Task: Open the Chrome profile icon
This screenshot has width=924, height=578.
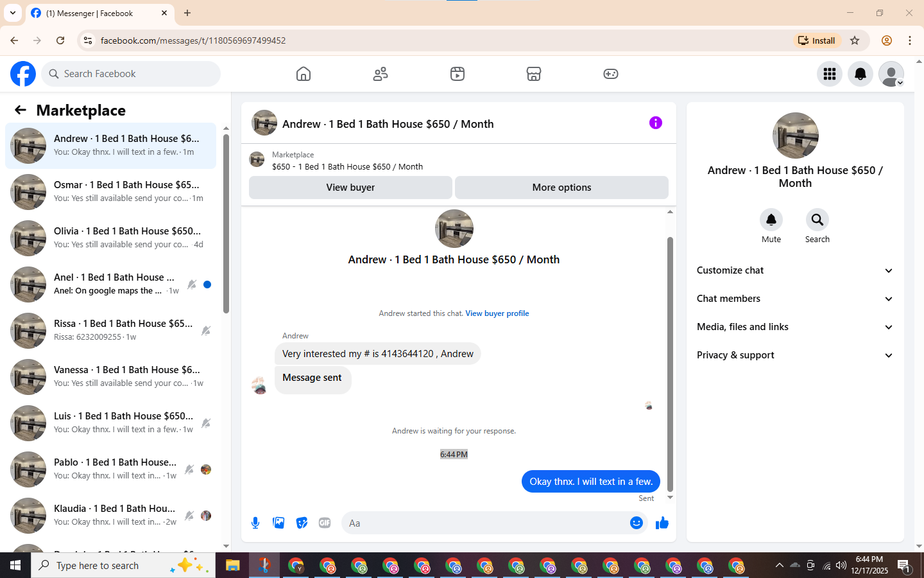Action: [x=887, y=40]
